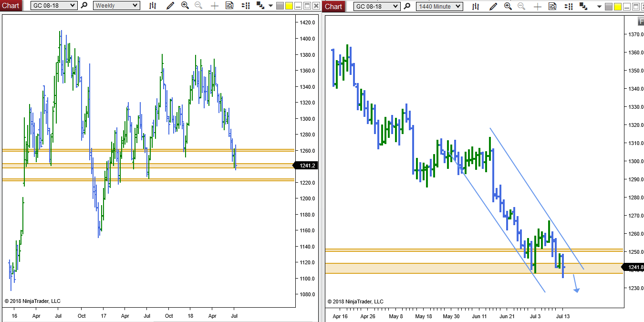Select drawing tools pencil in 1440 Minute chart
Viewport: 644px width, 322px height.
pos(493,6)
